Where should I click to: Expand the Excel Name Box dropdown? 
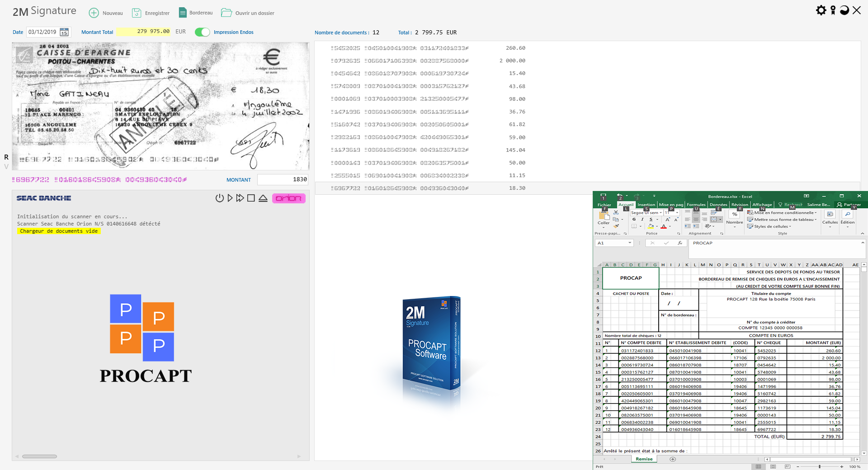click(x=629, y=243)
